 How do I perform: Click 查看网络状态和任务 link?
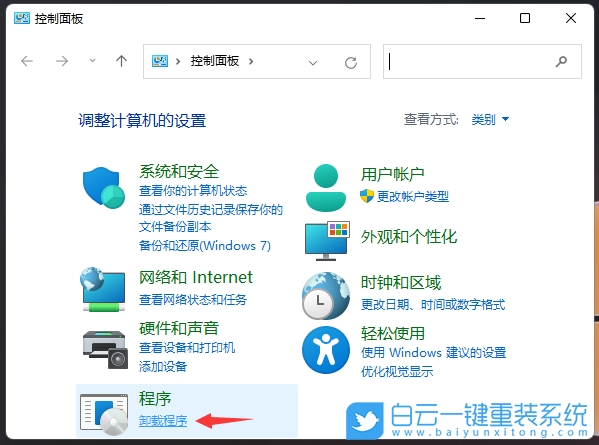coord(193,299)
